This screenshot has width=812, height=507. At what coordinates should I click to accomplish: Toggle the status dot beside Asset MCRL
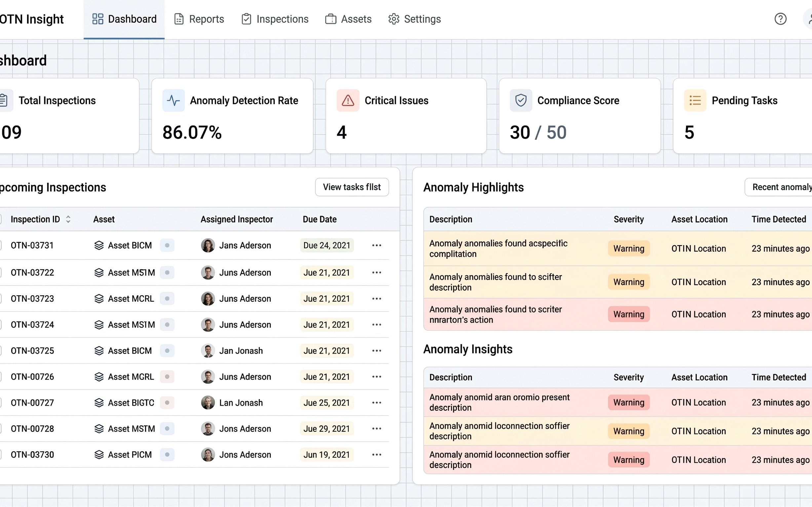click(x=167, y=298)
